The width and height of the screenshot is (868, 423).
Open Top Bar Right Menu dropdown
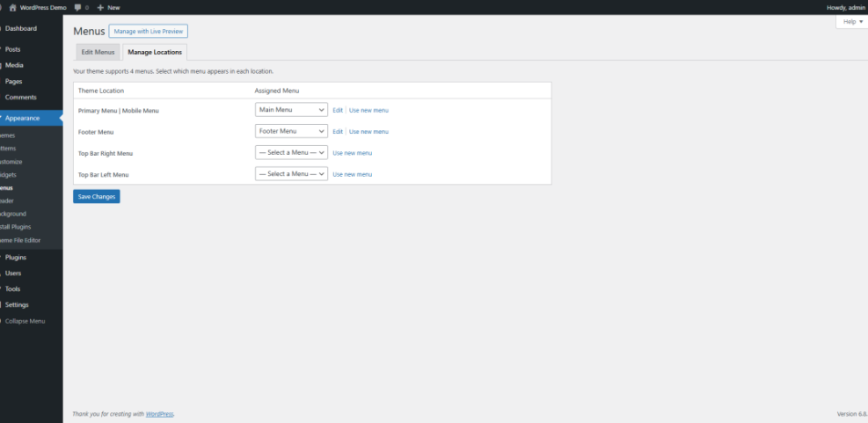(x=291, y=152)
